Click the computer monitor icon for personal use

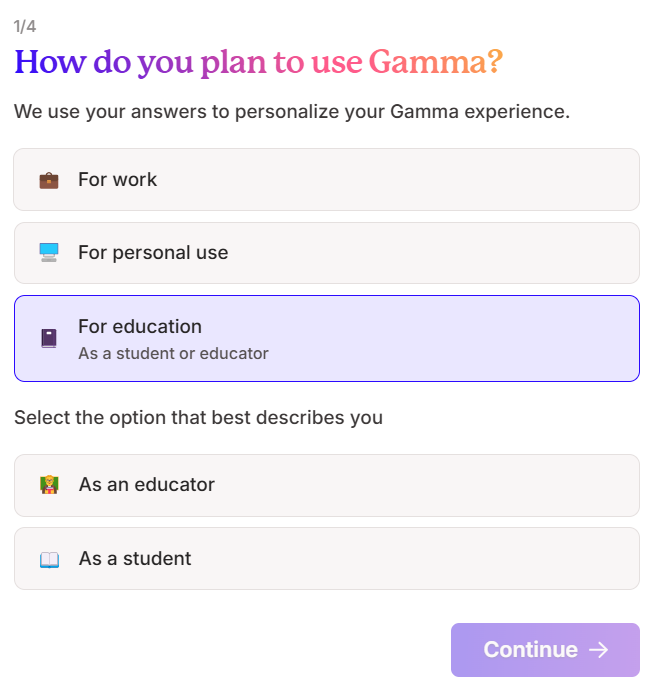point(49,253)
